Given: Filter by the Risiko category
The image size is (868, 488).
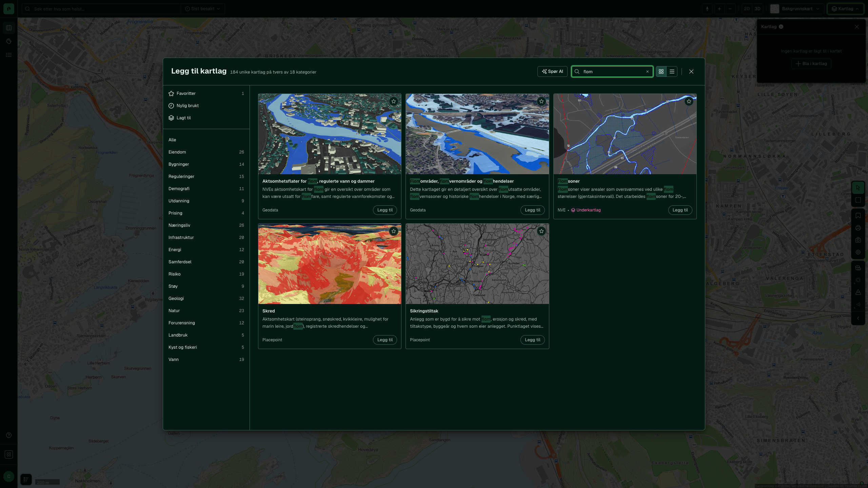Looking at the screenshot, I should [x=206, y=274].
